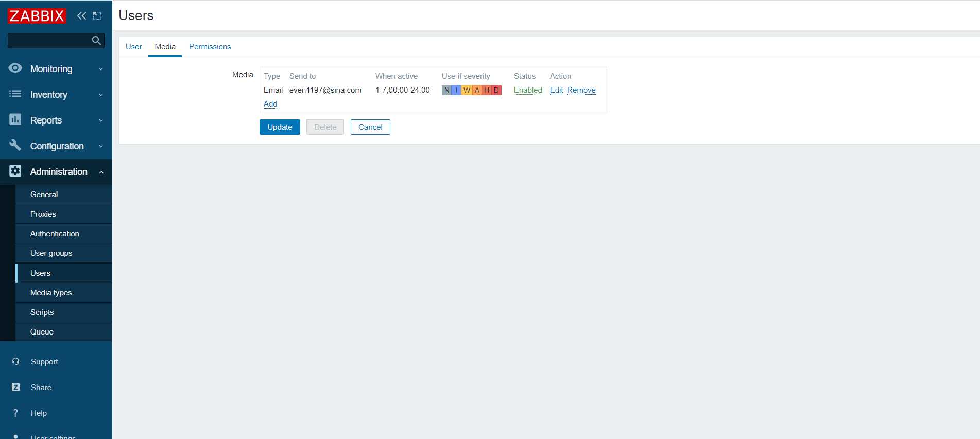980x439 pixels.
Task: Open User groups page
Action: [64, 253]
